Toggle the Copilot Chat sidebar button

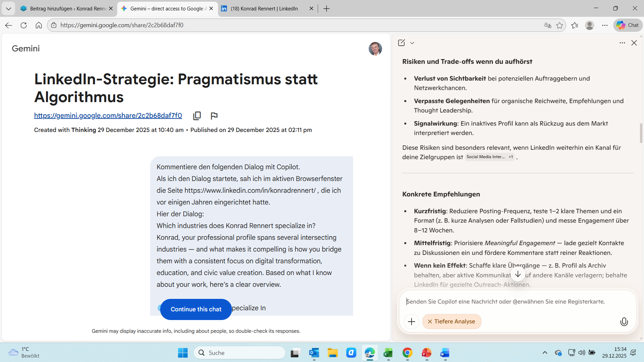628,25
